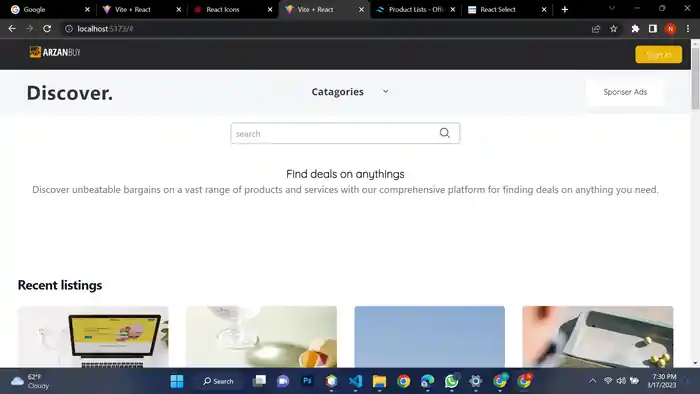The image size is (700, 394).
Task: Open taskbar Search box
Action: [x=218, y=381]
